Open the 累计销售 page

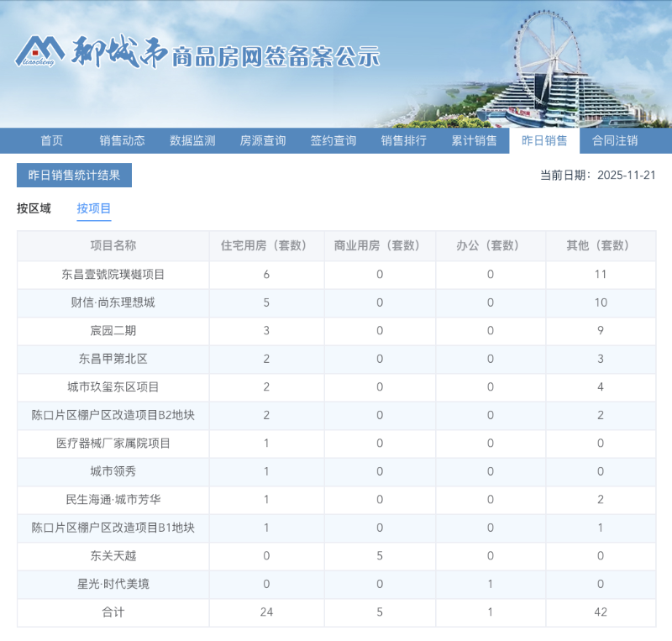pyautogui.click(x=474, y=140)
